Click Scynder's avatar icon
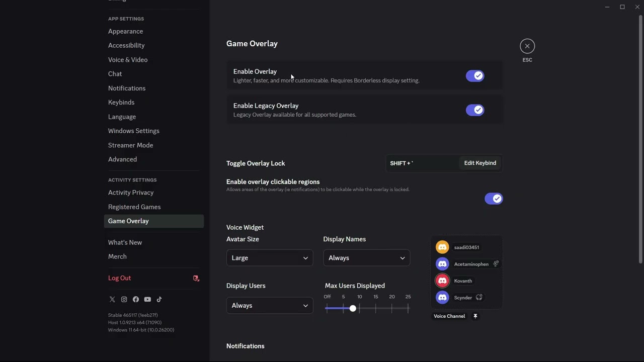This screenshot has width=644, height=362. (442, 298)
